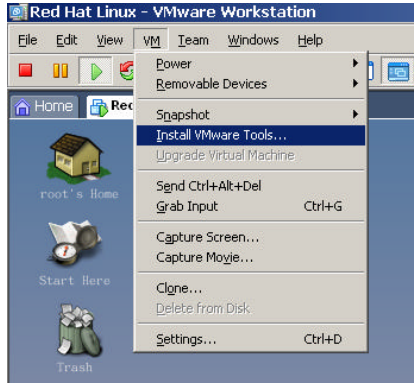This screenshot has width=418, height=388.
Task: Open VM Settings menu entry
Action: (x=251, y=339)
